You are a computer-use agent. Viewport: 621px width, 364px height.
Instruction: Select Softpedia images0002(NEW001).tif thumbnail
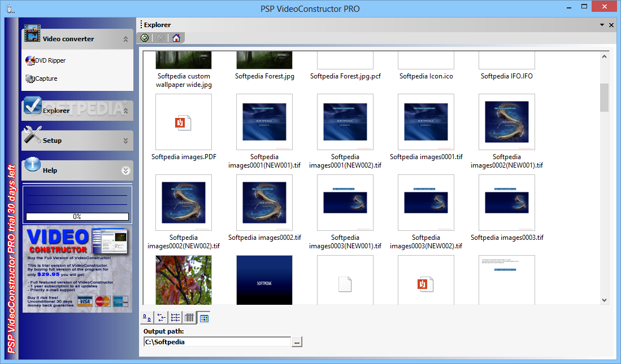pyautogui.click(x=507, y=122)
